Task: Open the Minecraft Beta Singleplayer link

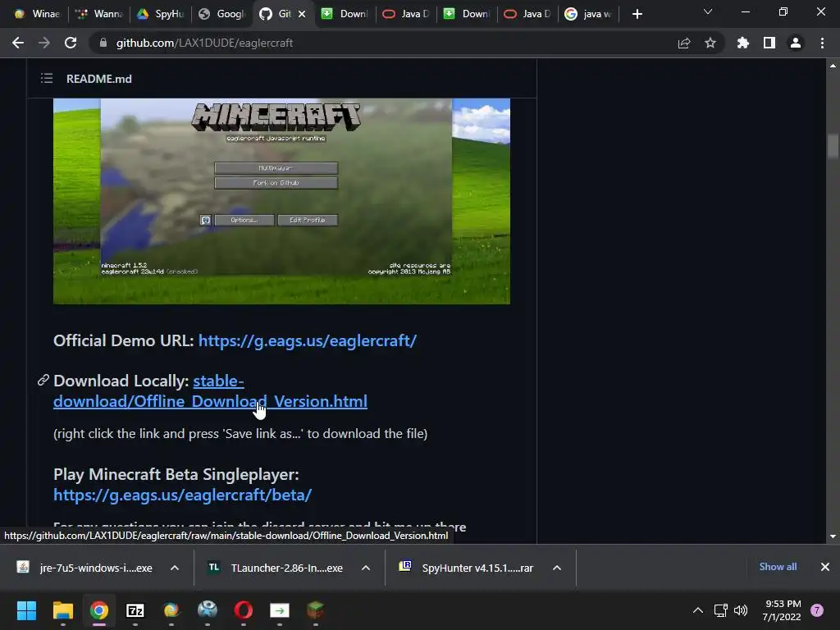Action: pos(182,495)
